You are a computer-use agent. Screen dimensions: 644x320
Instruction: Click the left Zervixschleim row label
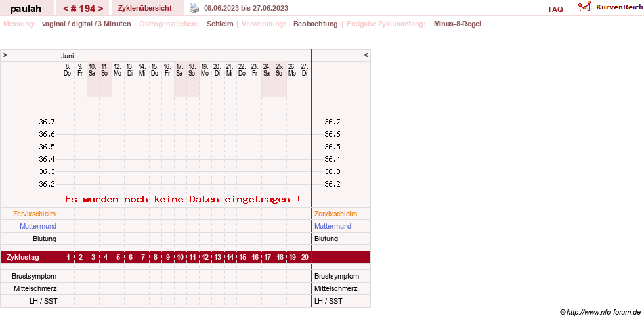[35, 214]
